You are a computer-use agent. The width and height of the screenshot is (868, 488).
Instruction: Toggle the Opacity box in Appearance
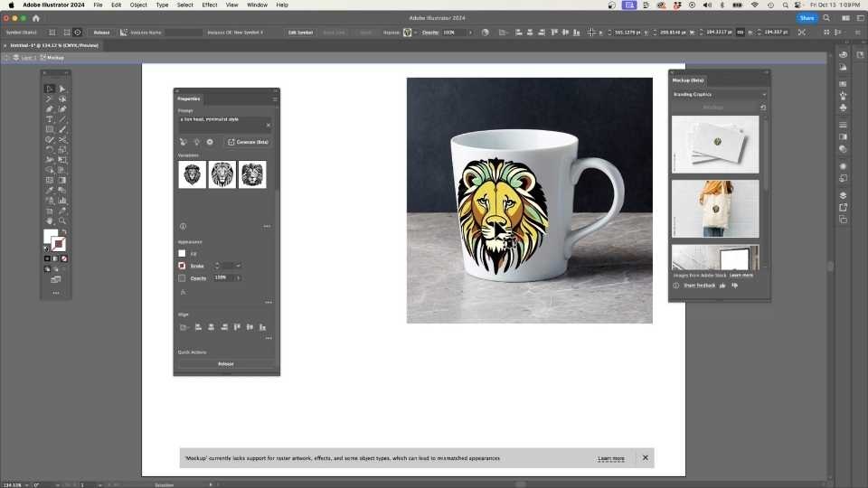point(182,278)
